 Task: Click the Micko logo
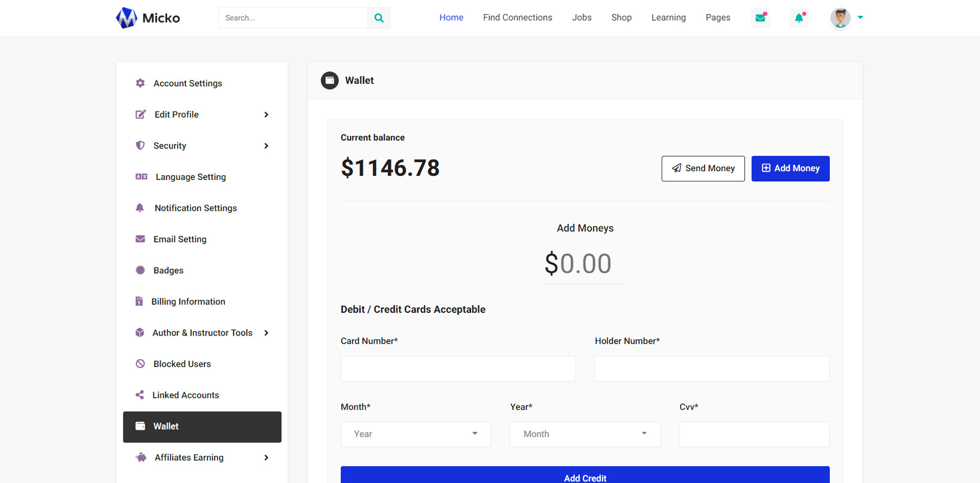tap(148, 18)
